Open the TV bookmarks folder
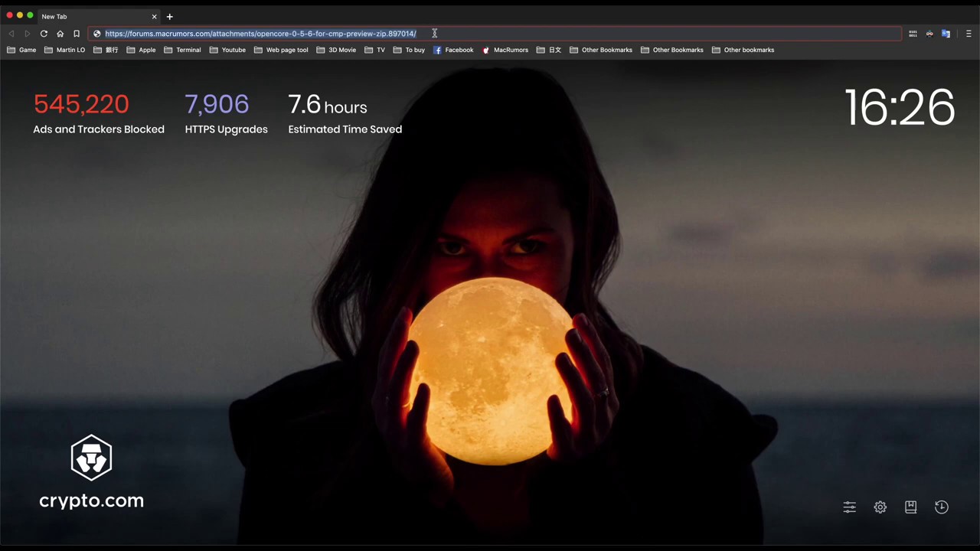This screenshot has width=980, height=551. pyautogui.click(x=374, y=50)
